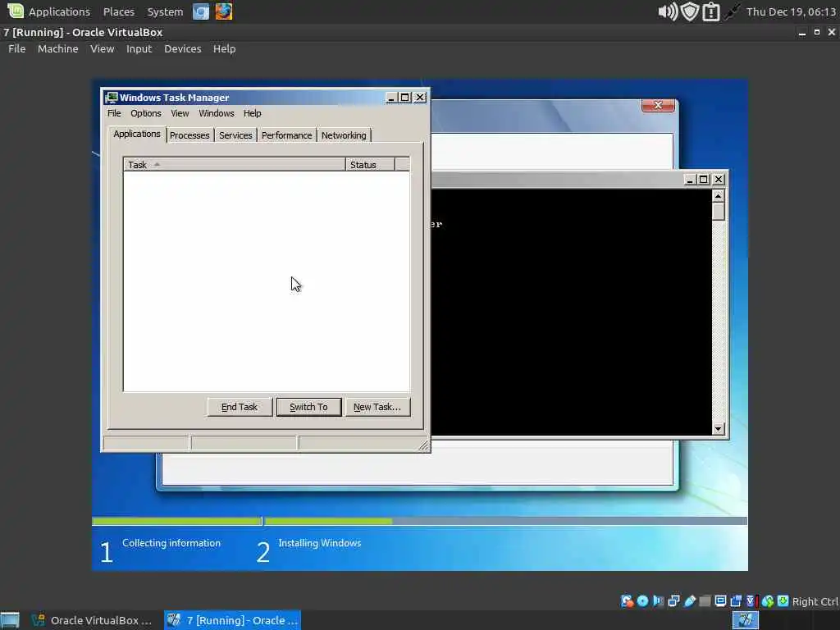The height and width of the screenshot is (630, 840).
Task: Click the Collecting information progress bar
Action: pyautogui.click(x=177, y=521)
